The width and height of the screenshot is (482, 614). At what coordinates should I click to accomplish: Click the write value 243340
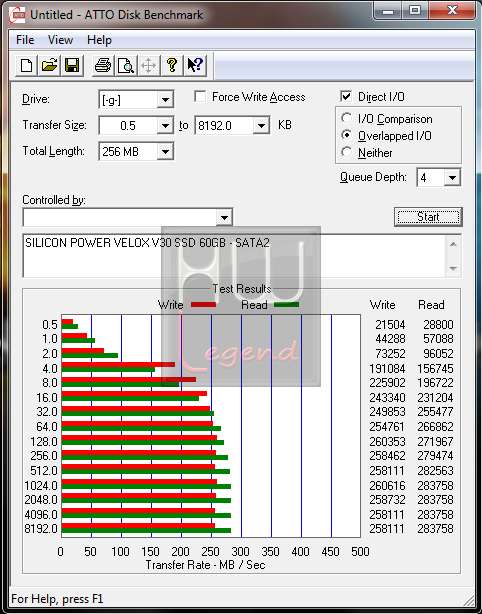(387, 397)
